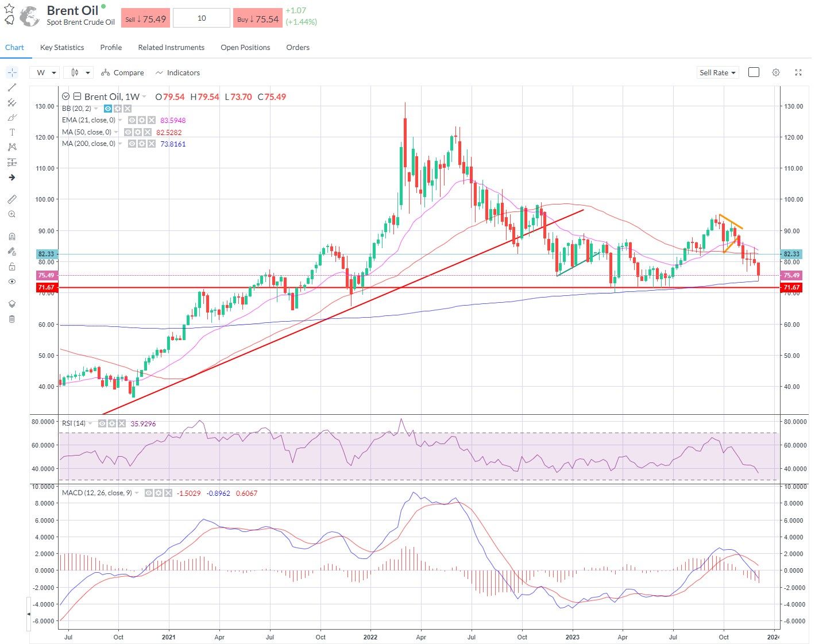The image size is (815, 644).
Task: Collapse the Brent Oil pane minus box
Action: click(x=77, y=97)
